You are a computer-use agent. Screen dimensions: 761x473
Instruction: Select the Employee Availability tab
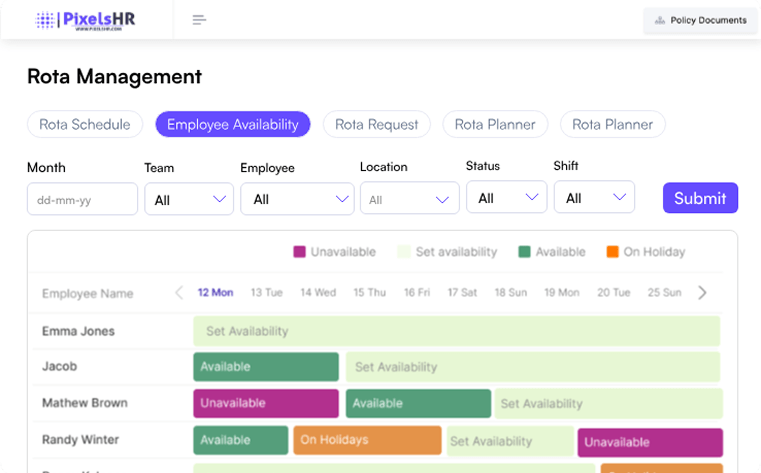pos(233,124)
